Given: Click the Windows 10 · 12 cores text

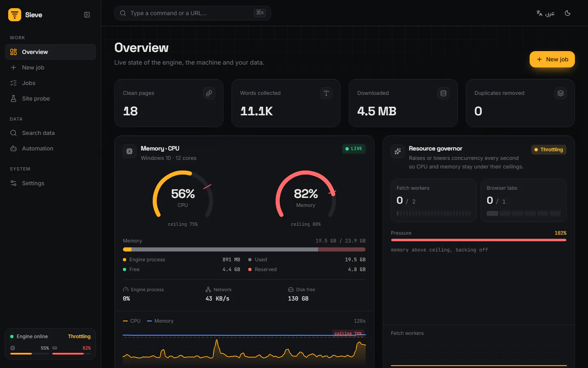Looking at the screenshot, I should 169,158.
